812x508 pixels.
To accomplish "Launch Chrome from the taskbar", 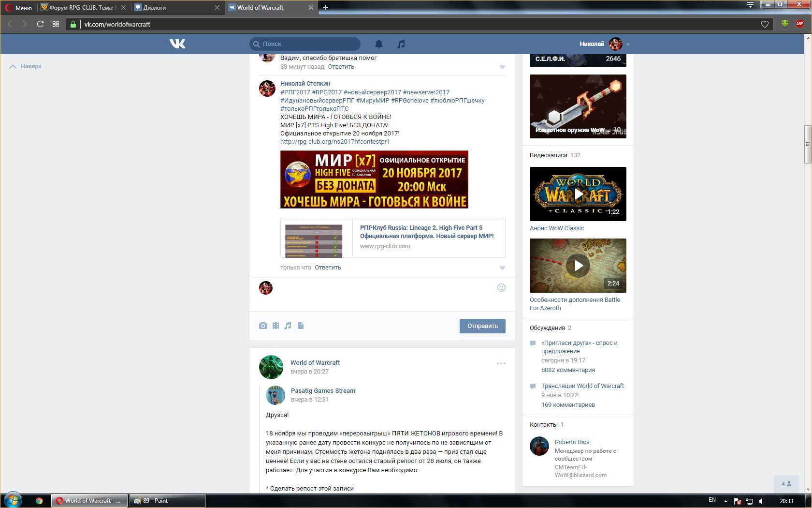I will [39, 501].
